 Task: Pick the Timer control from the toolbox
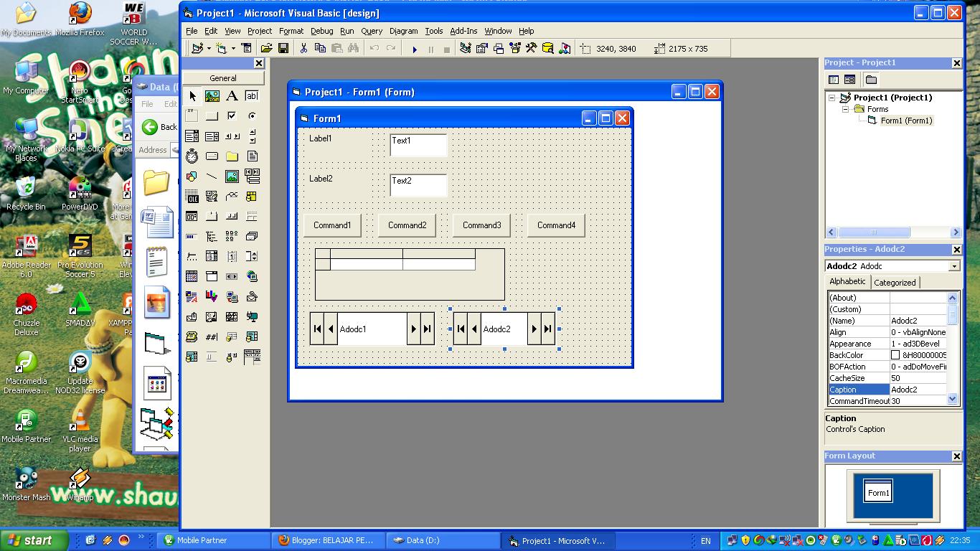[x=192, y=156]
